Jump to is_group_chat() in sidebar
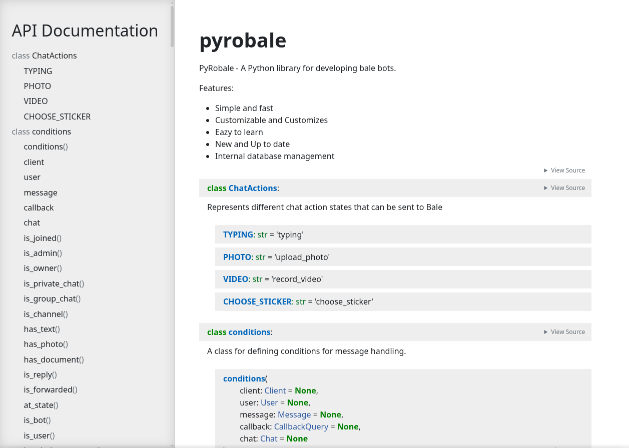This screenshot has width=629, height=448. click(52, 299)
